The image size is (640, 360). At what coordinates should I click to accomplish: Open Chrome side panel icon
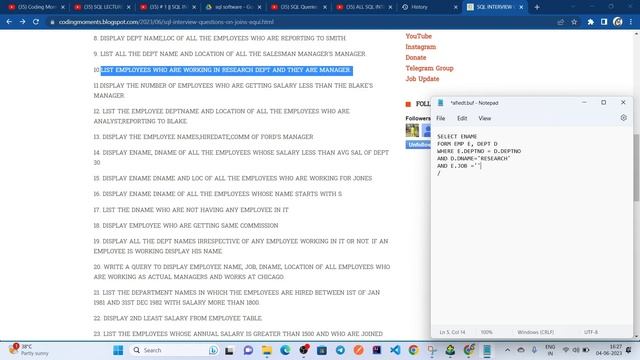point(604,22)
